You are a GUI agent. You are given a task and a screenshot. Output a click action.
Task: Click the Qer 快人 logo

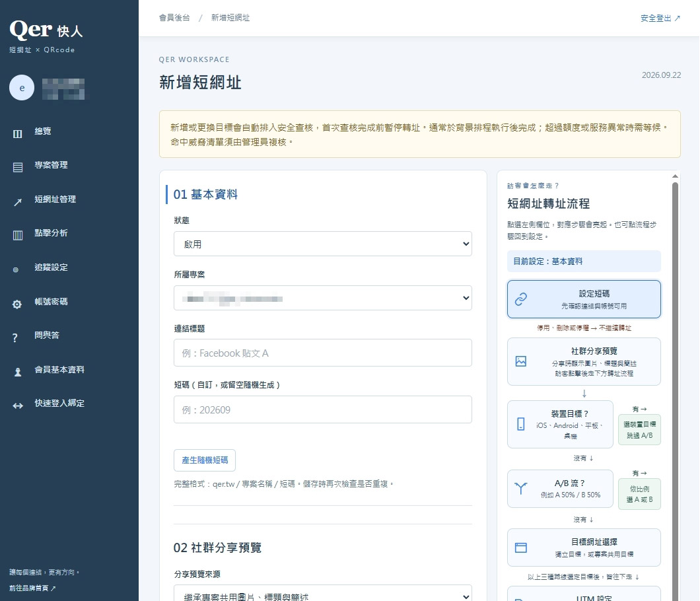tap(46, 30)
